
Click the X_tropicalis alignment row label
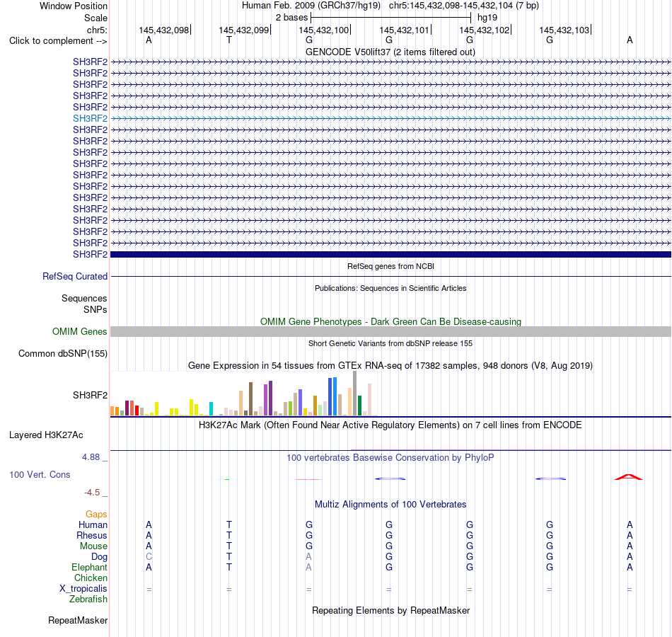pos(83,589)
